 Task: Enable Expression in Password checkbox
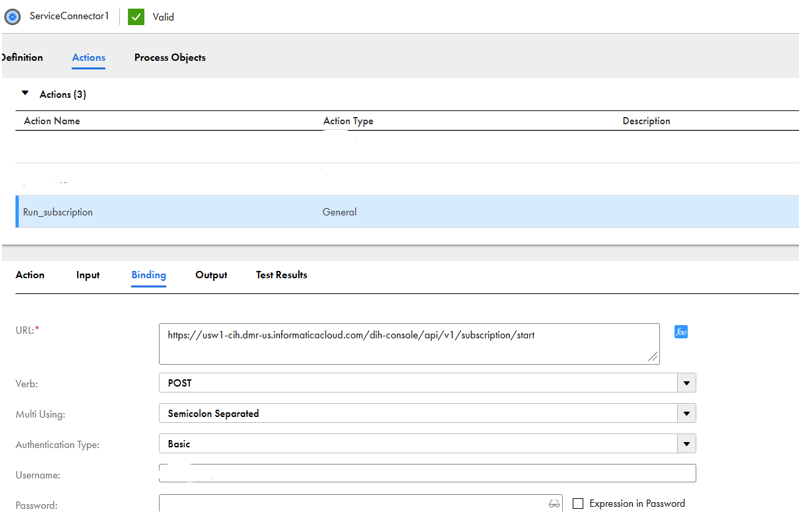tap(578, 504)
